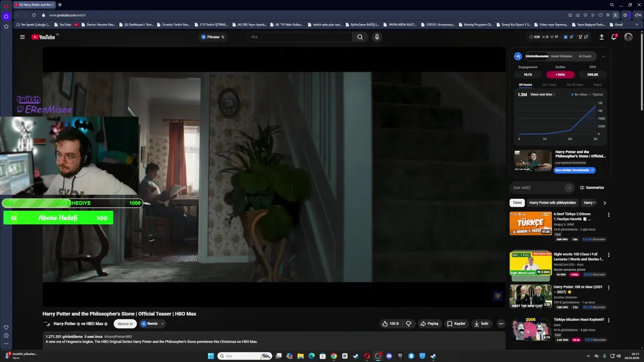Screen dimensions: 644x362
Task: Switch to Görüntülenmeler tab
Action: click(x=537, y=56)
